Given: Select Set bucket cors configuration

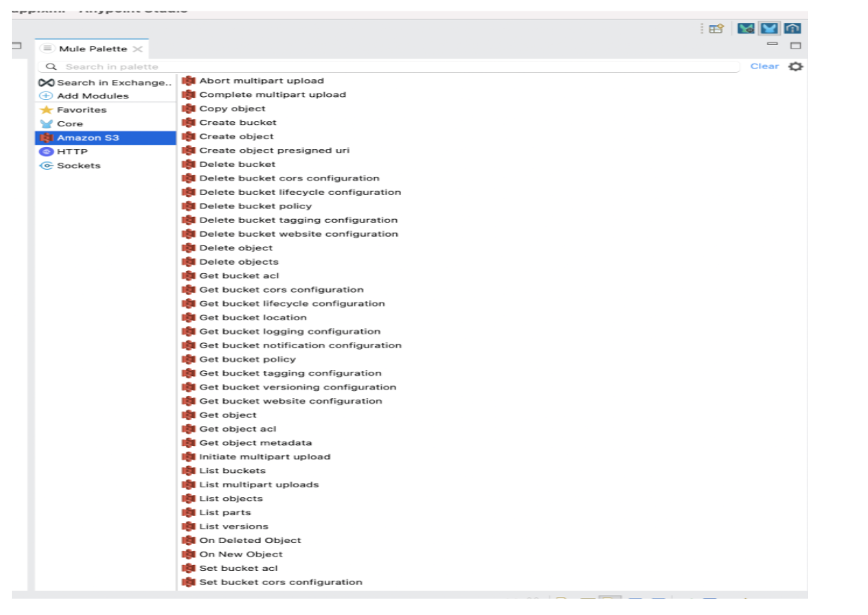Looking at the screenshot, I should (281, 582).
